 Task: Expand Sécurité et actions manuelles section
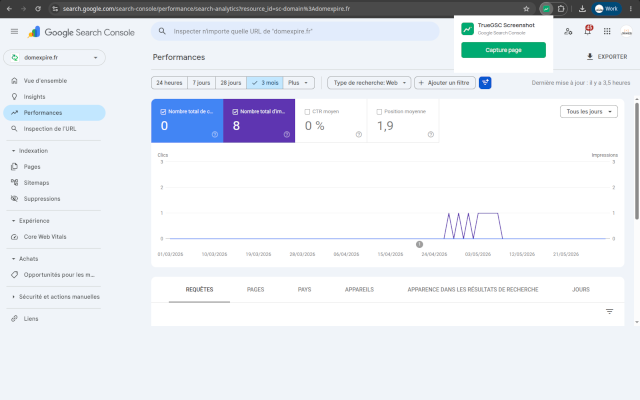(56, 297)
